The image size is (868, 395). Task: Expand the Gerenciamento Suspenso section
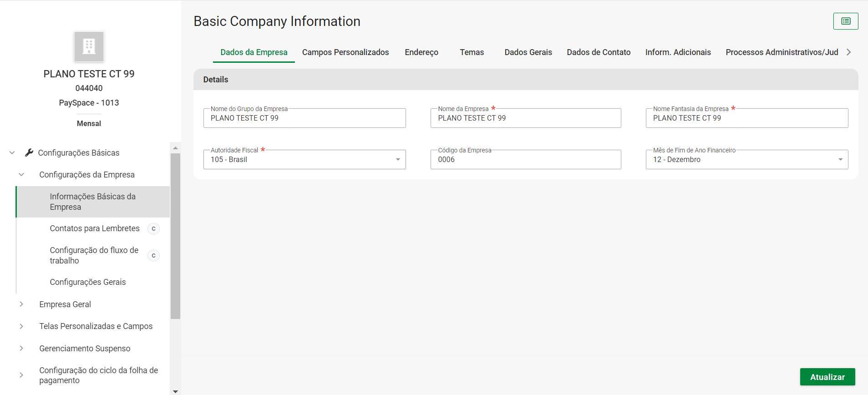coord(21,349)
